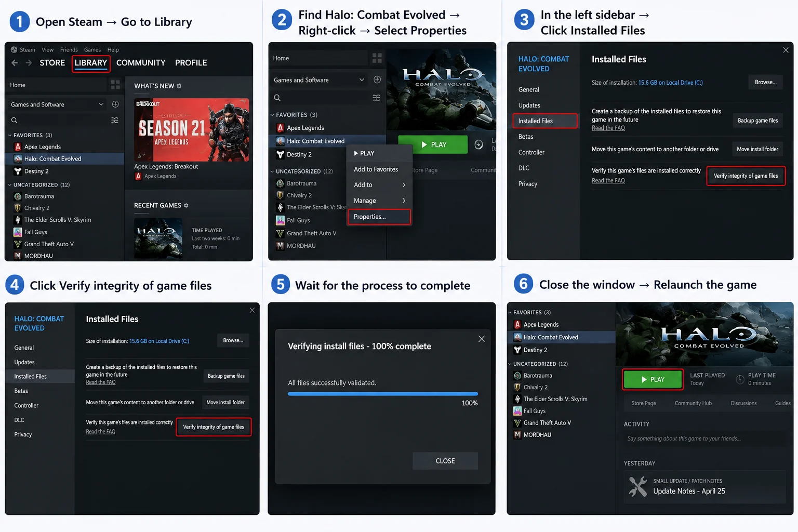Click the MORDHAU icon in step 6 list
Image resolution: width=798 pixels, height=532 pixels.
pyautogui.click(x=517, y=435)
